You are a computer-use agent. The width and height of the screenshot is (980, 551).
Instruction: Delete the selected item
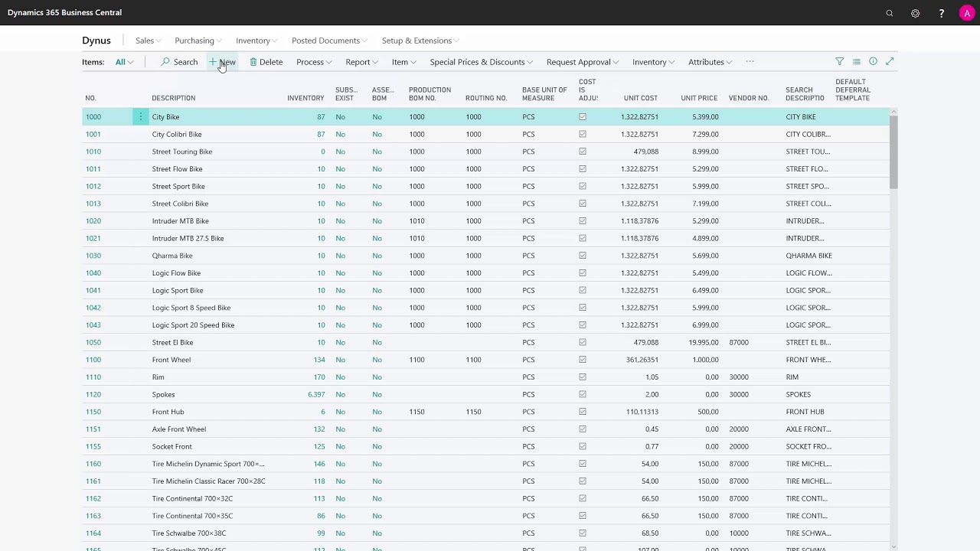(266, 62)
